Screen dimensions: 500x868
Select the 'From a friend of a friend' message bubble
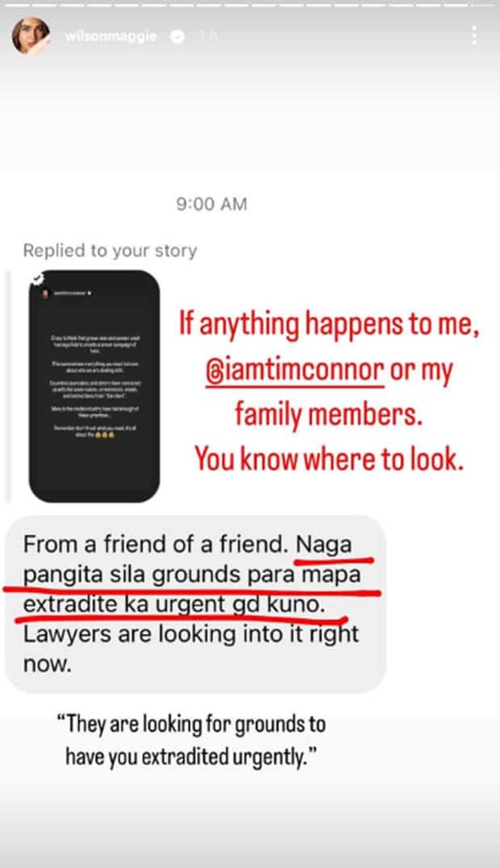click(195, 604)
